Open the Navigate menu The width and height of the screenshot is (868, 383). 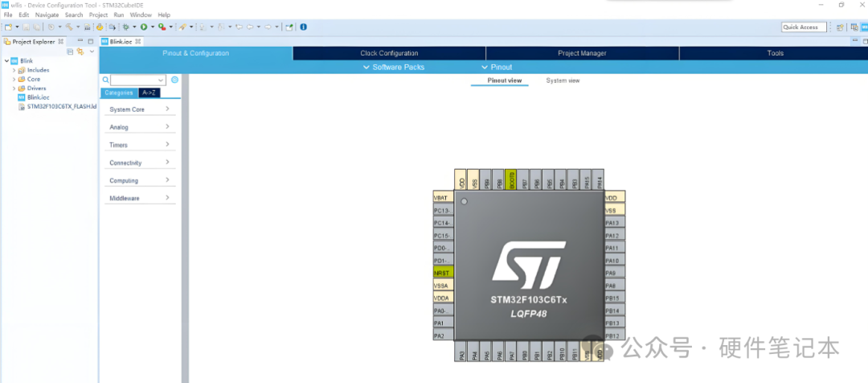[47, 15]
